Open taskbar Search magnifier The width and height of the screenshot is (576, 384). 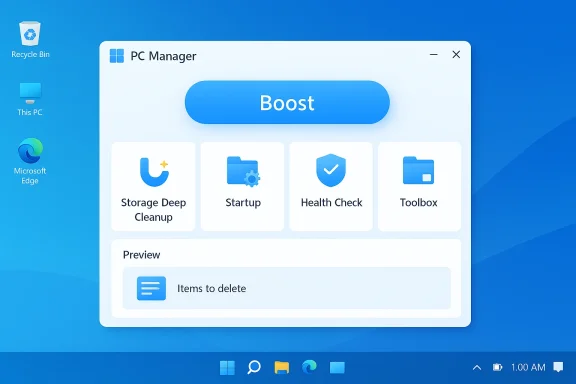coord(254,367)
